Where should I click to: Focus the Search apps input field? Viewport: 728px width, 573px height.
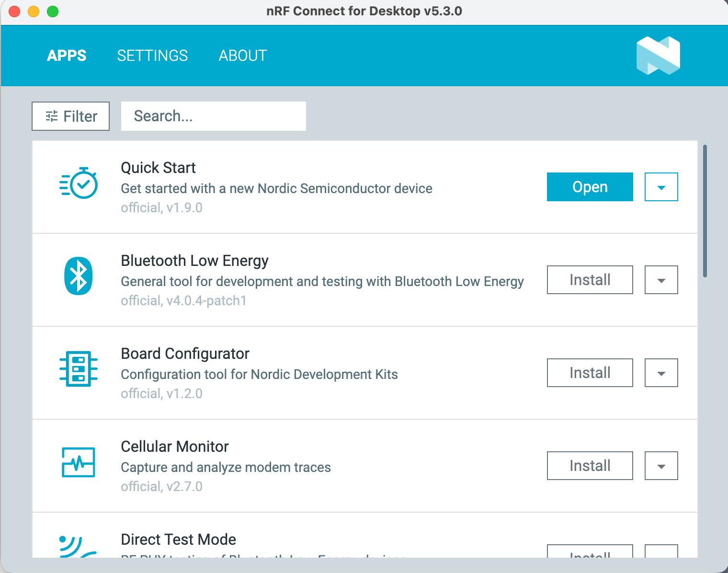point(214,116)
